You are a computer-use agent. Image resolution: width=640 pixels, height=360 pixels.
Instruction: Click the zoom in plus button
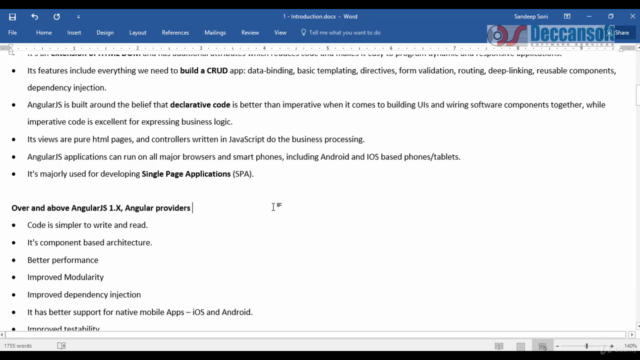point(611,346)
